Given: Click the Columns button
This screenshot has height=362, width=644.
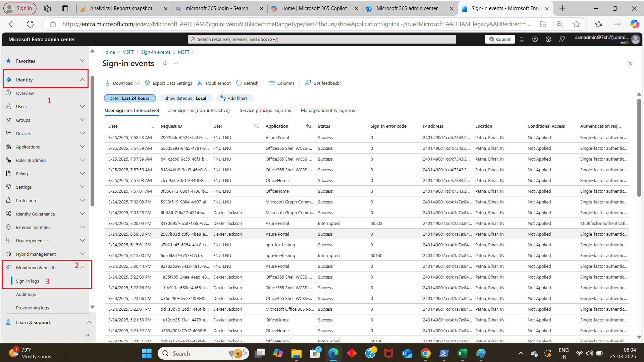Looking at the screenshot, I should (x=282, y=83).
